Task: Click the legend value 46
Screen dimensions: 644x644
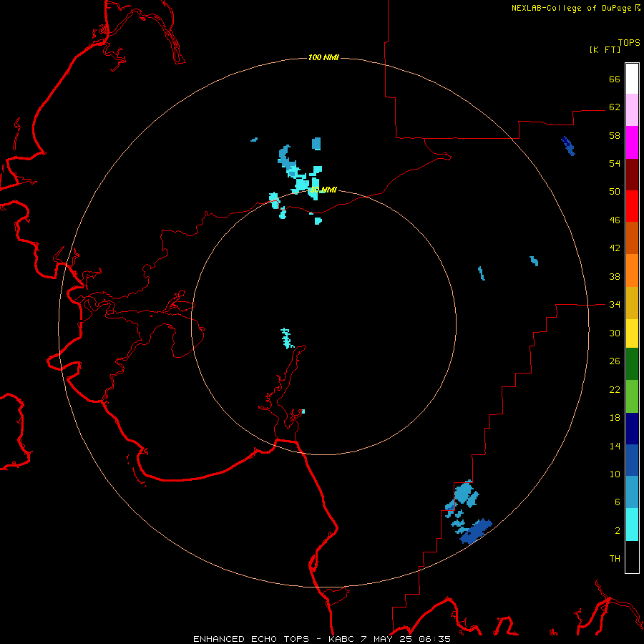Action: [x=615, y=220]
